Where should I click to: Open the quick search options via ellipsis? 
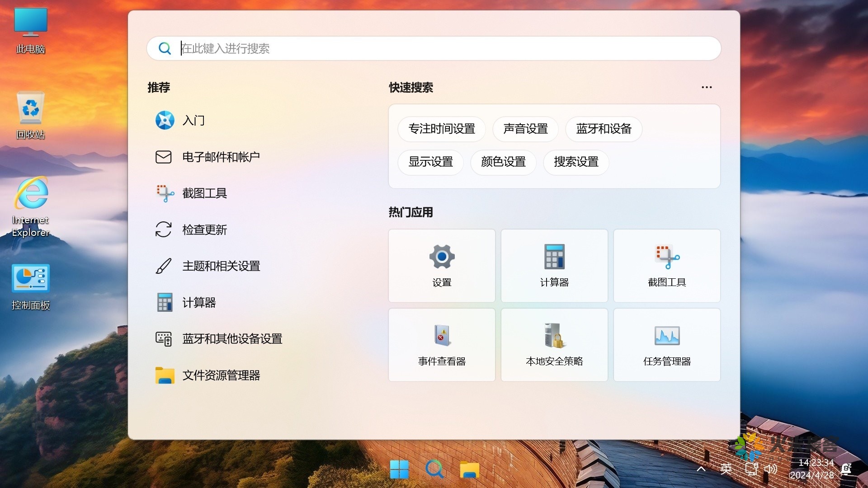click(706, 87)
